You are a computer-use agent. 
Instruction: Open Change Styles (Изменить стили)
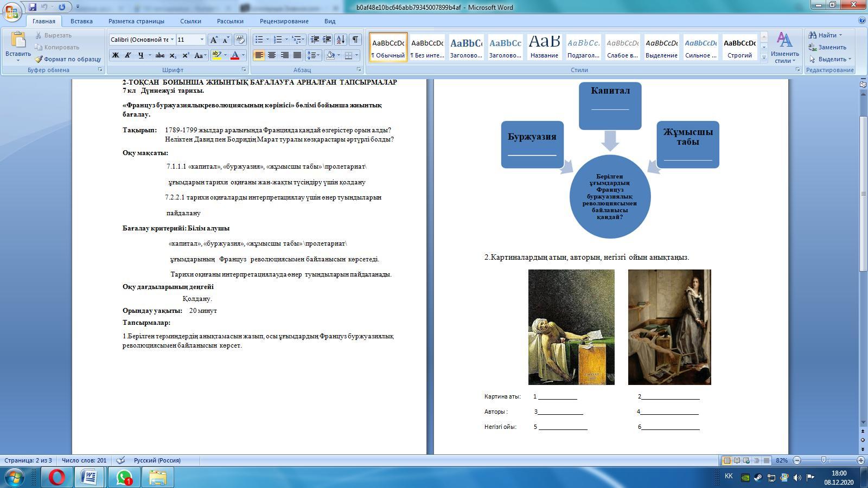[x=784, y=48]
